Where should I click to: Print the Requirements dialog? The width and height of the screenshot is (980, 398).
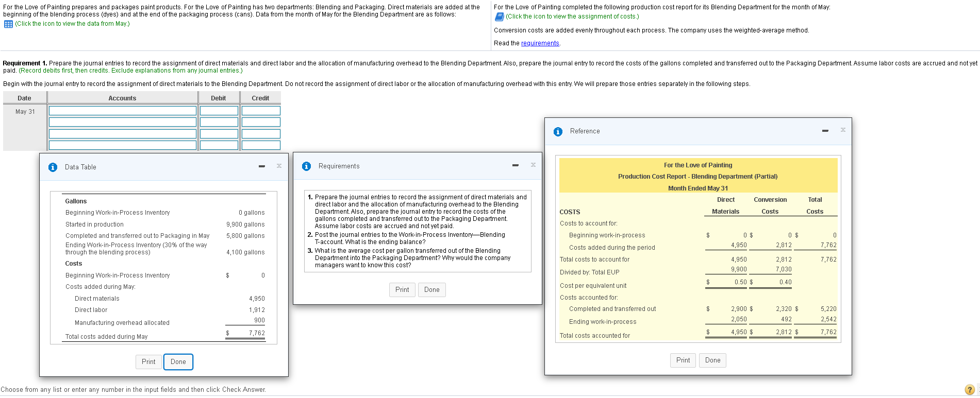pos(402,290)
